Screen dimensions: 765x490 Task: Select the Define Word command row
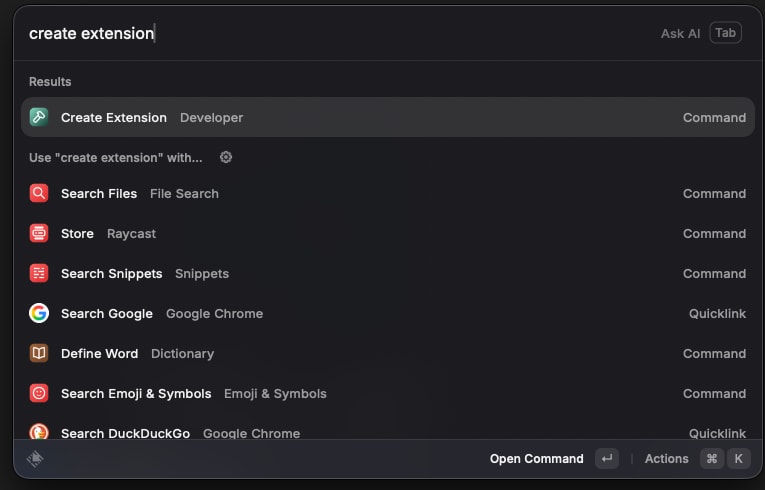[388, 353]
